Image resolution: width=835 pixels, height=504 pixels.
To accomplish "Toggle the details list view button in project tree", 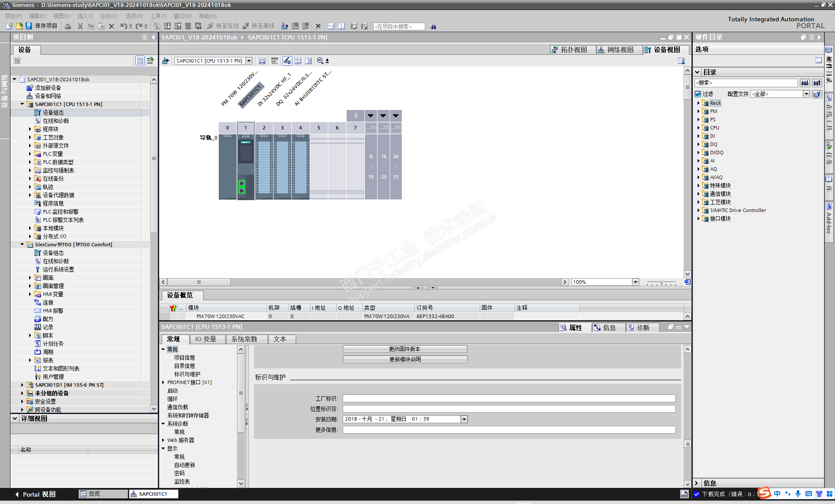I will (x=140, y=60).
